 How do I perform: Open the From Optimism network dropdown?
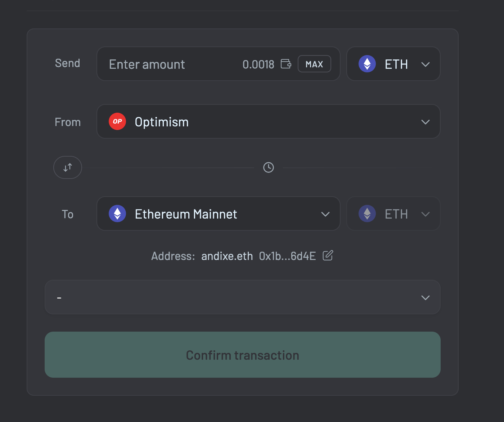(268, 122)
